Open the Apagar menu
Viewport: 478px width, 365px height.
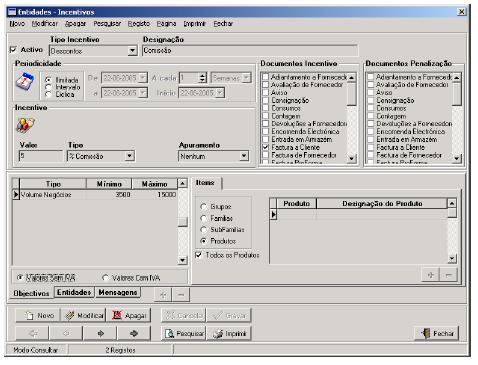click(75, 24)
